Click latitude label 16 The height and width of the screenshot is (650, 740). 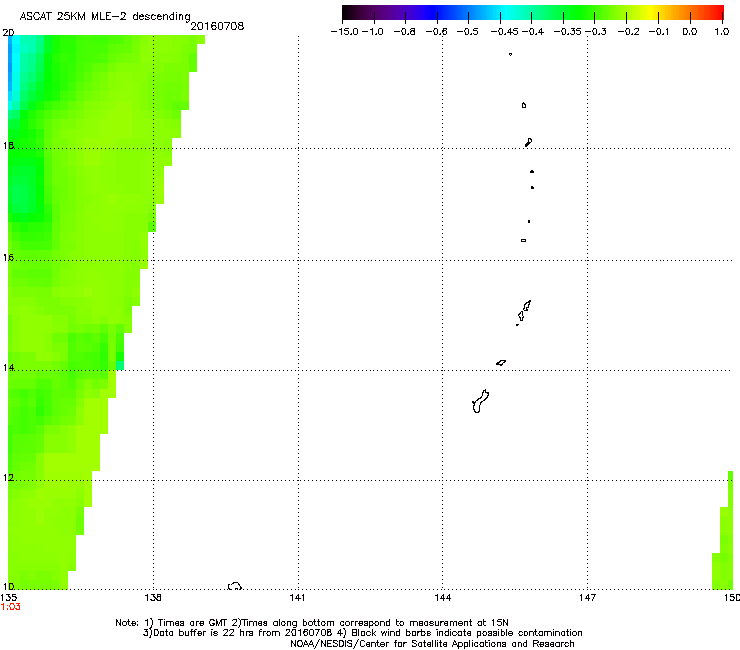pos(8,258)
